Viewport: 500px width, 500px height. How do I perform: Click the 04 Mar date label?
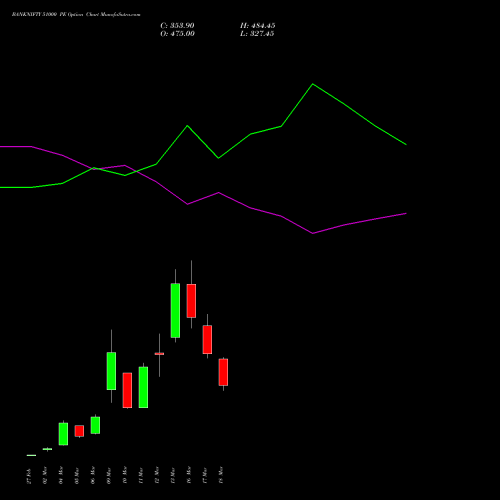(61, 476)
